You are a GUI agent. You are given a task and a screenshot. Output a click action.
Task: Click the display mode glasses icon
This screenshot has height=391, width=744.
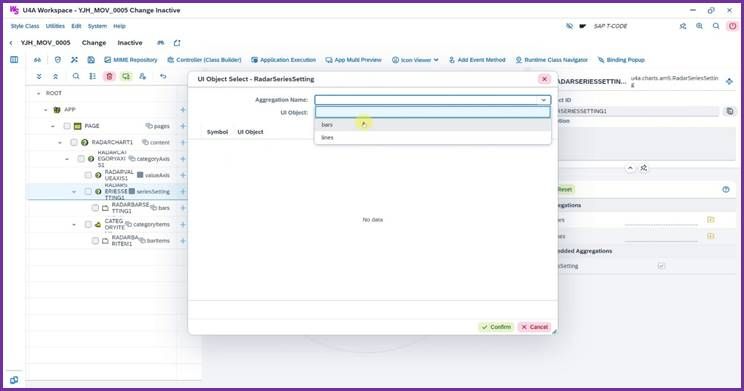click(x=37, y=60)
